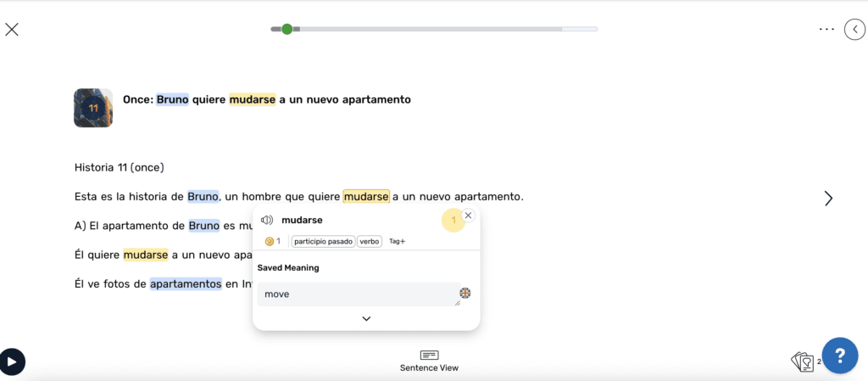Click the green lesson progress marker
The height and width of the screenshot is (381, 868).
pyautogui.click(x=287, y=29)
